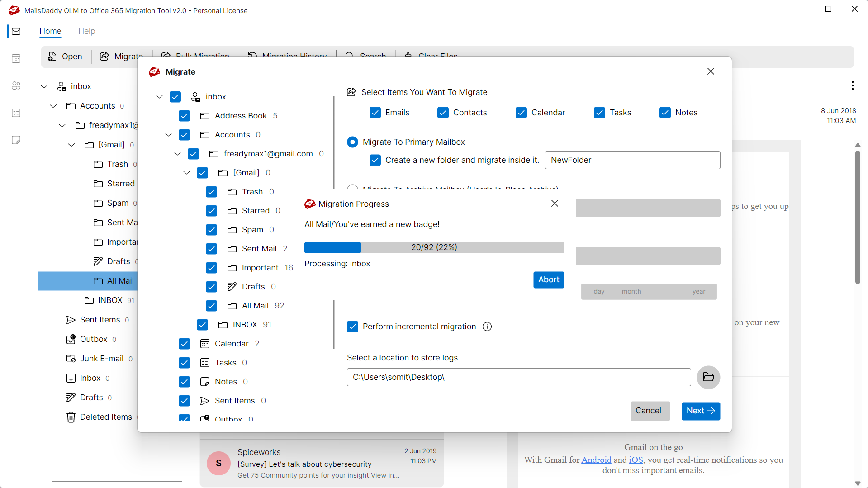Switch to the Help tab
868x488 pixels.
pos(86,31)
